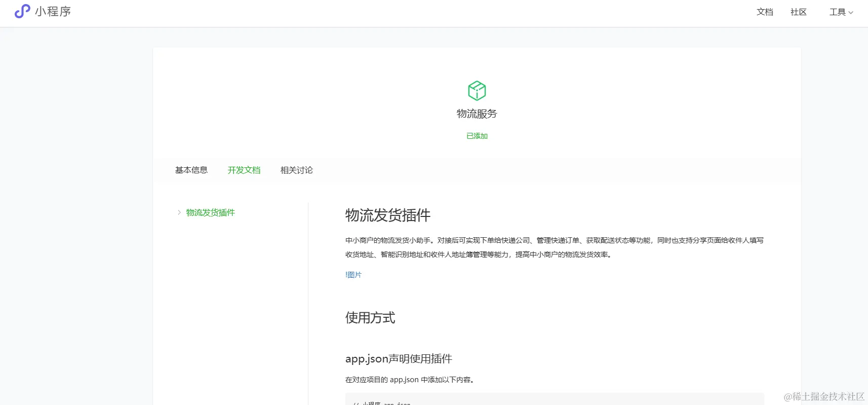Click the text 在对应项目的 app.json 中添加以下内容

click(410, 380)
